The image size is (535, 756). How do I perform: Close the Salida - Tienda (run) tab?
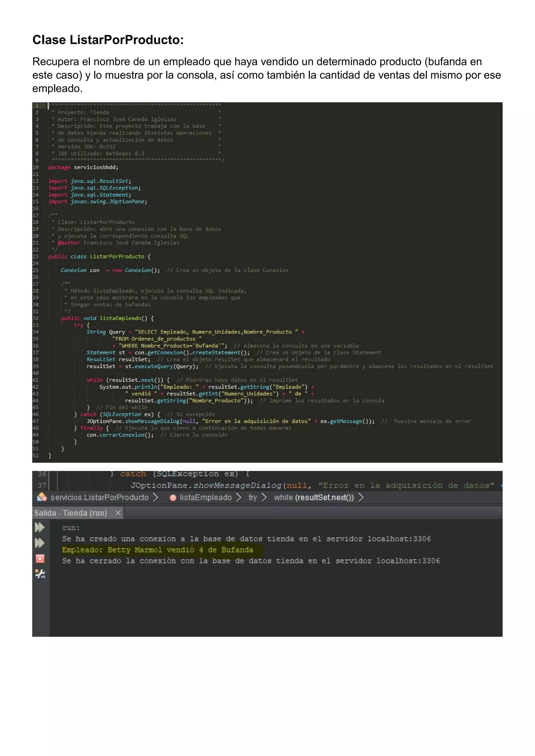(118, 513)
